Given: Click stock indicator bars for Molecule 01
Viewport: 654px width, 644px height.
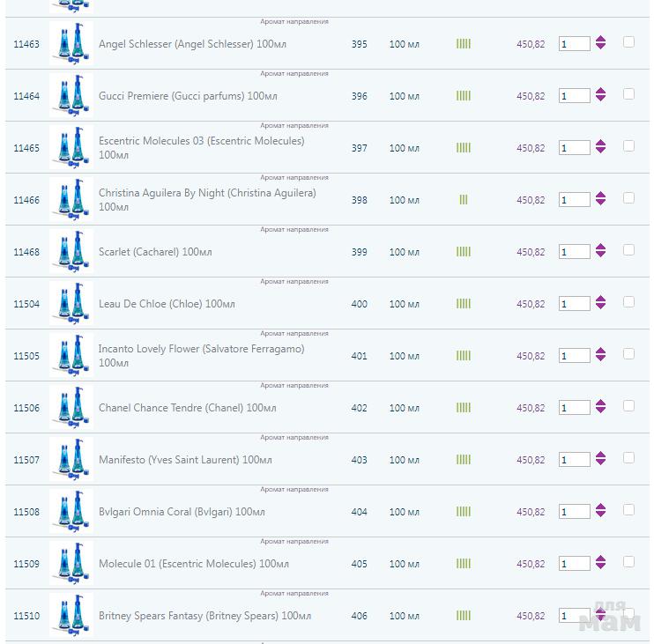Looking at the screenshot, I should tap(463, 564).
